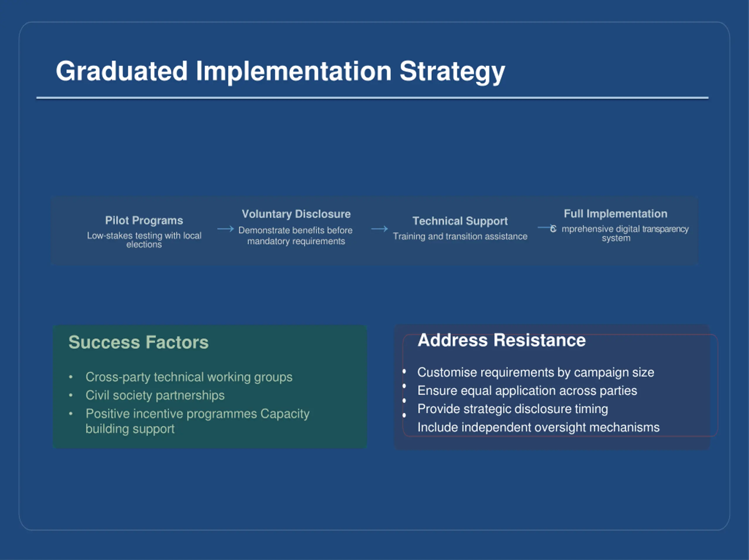Click the arrow before Full Implementation
This screenshot has height=560, width=749.
[546, 228]
